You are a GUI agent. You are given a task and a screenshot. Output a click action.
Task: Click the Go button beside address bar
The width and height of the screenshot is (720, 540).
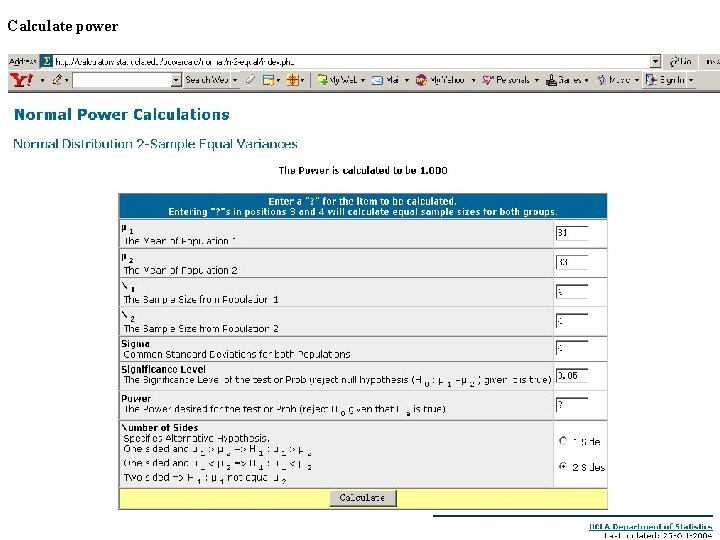pyautogui.click(x=681, y=61)
